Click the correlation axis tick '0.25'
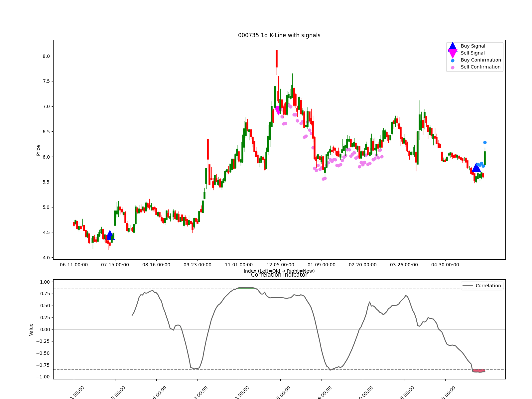Screen dimensions: 532x399 [45, 318]
